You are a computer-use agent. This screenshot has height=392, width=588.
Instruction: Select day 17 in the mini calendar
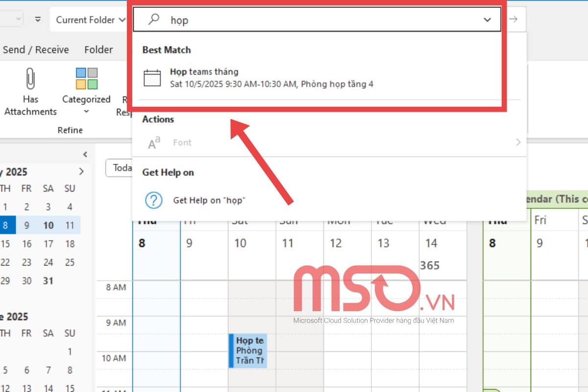point(48,244)
